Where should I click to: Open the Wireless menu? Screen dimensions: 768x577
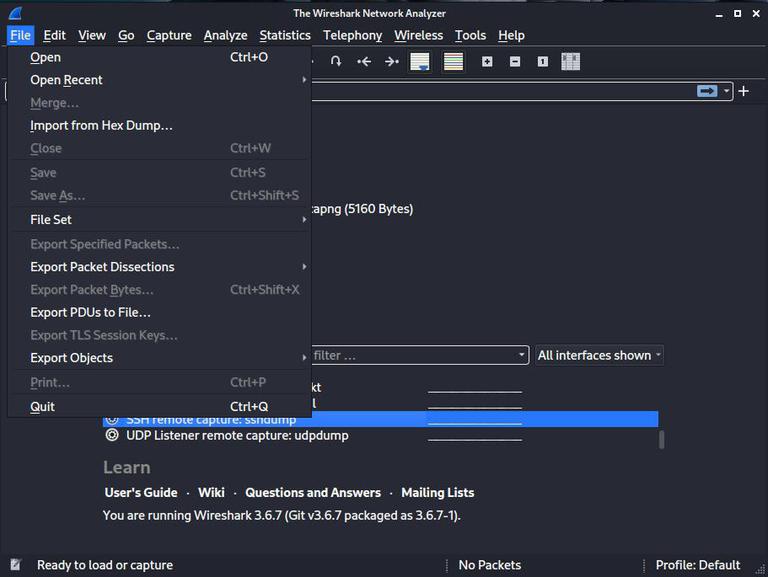click(x=419, y=35)
